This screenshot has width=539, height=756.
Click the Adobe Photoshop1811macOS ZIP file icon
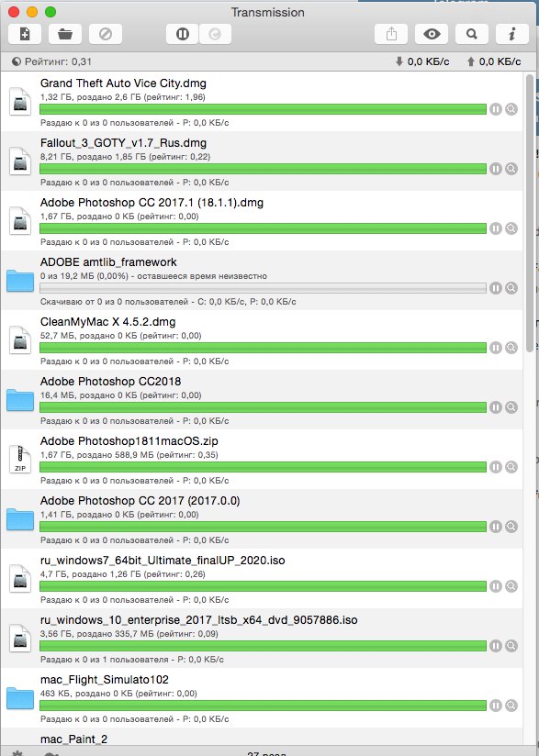tap(20, 460)
